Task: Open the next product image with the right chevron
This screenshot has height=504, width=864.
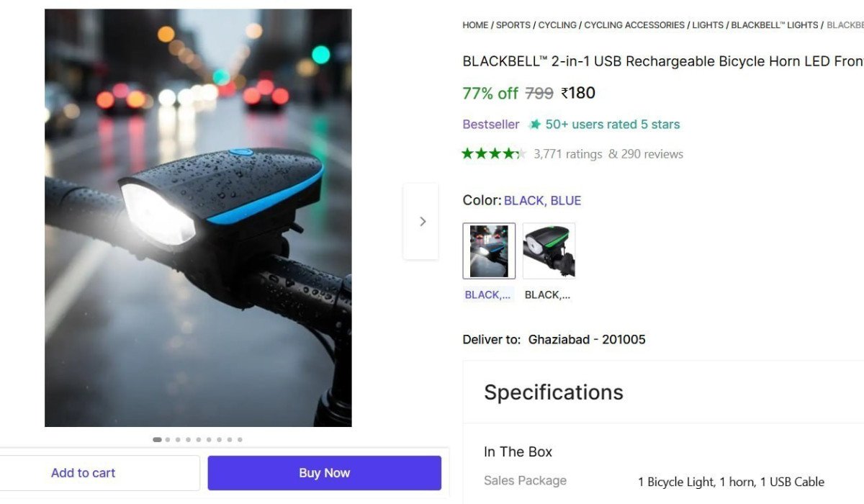Action: [421, 221]
